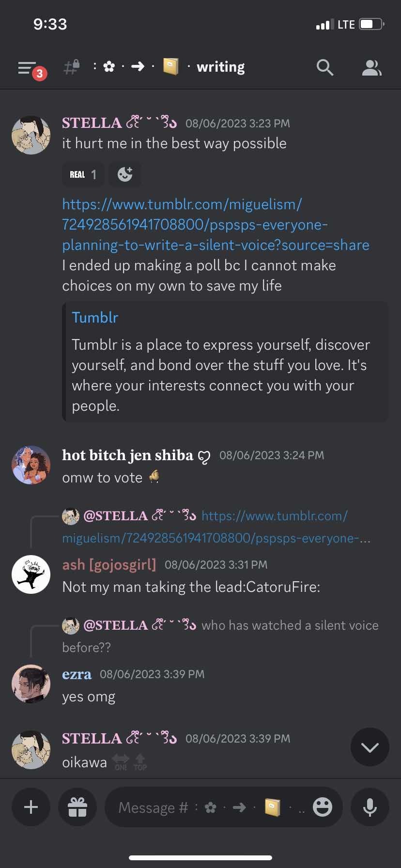
Task: Open the emoji picker in the message bar
Action: pos(322,807)
